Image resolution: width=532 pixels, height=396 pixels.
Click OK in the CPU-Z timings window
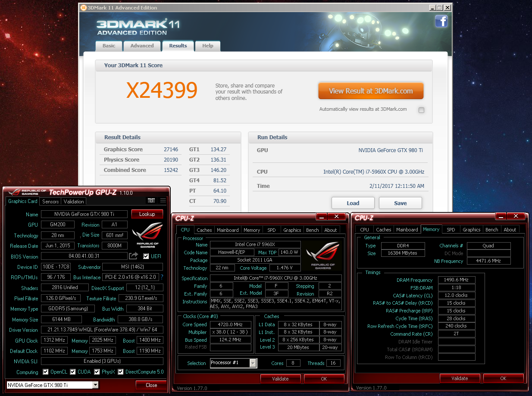503,378
